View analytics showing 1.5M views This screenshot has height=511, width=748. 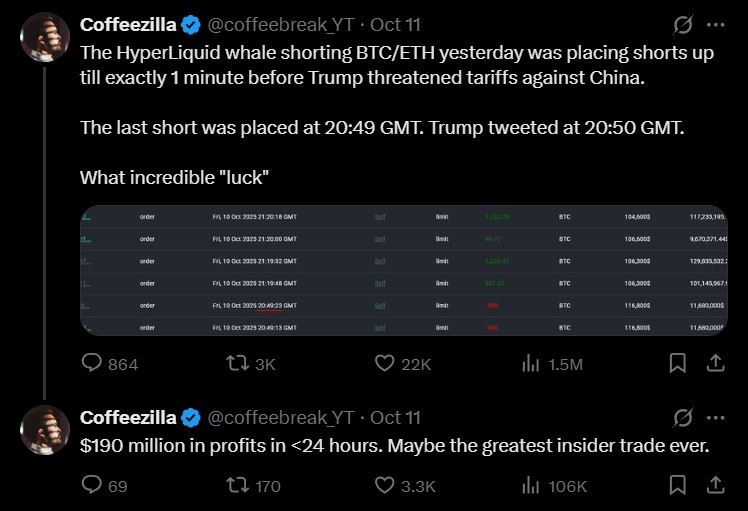531,364
